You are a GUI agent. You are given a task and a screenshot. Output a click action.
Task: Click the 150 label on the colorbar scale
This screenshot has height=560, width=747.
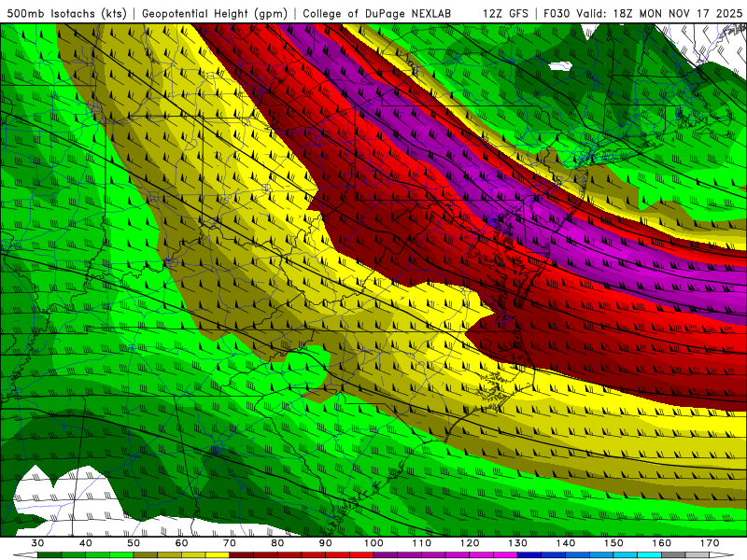tap(614, 543)
